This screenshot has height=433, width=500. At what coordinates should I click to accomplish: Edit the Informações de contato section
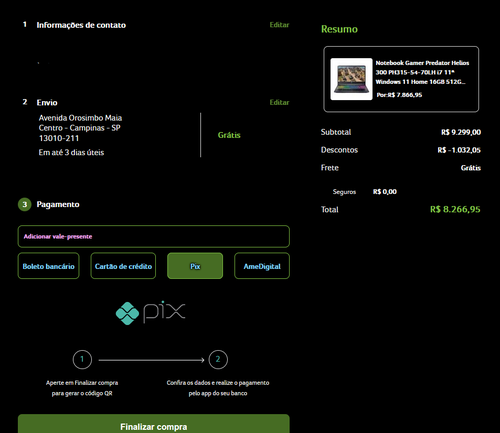click(279, 25)
